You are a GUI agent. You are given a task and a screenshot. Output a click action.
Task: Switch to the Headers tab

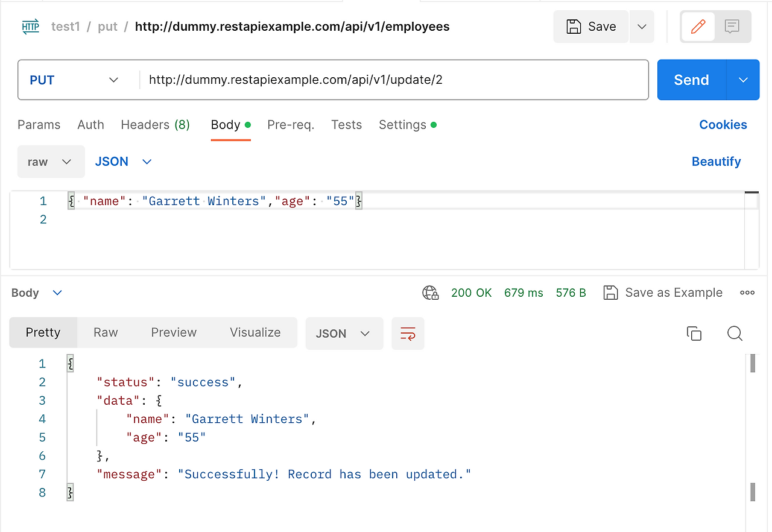click(155, 125)
